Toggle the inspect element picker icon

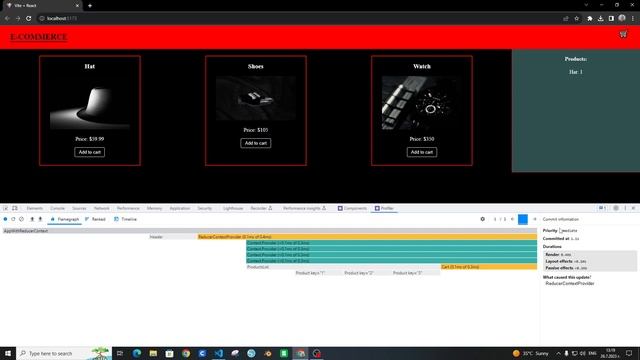[x=6, y=208]
